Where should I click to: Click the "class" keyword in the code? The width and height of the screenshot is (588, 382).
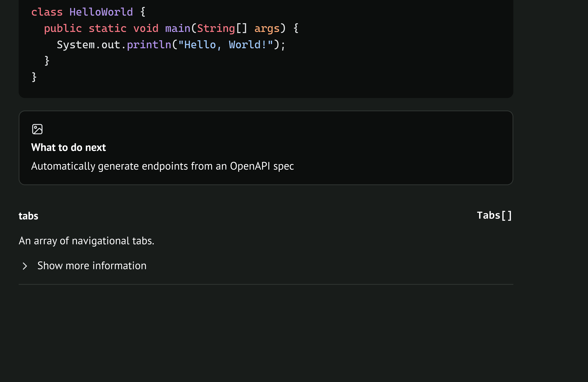[47, 12]
